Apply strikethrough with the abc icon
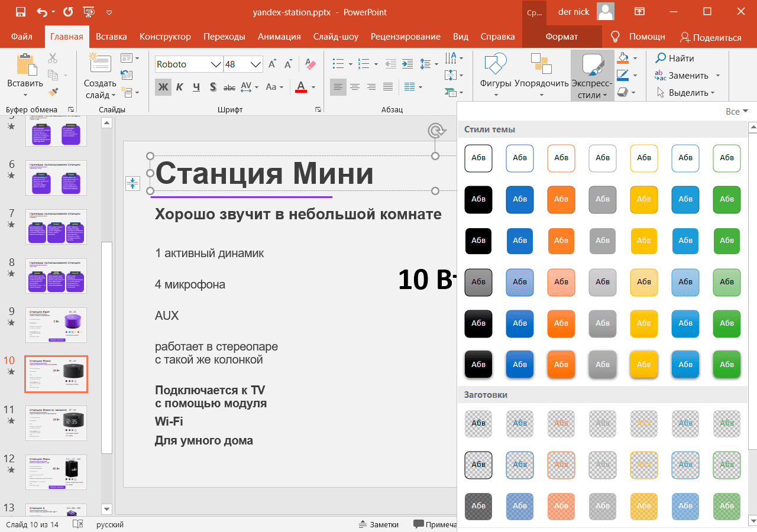 point(229,87)
